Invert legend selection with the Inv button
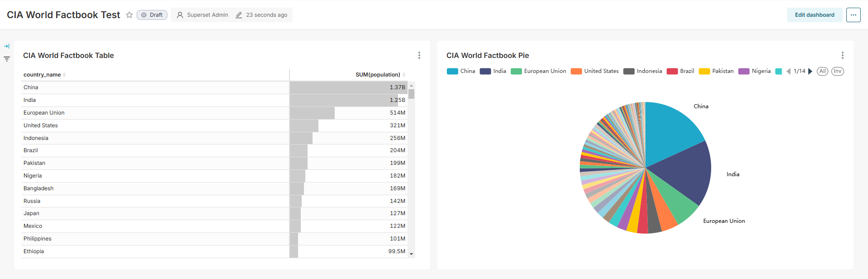 point(837,71)
